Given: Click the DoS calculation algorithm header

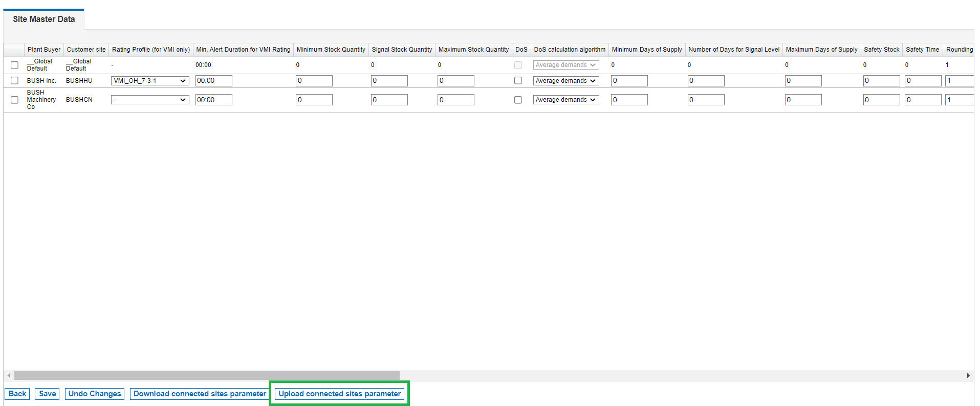Looking at the screenshot, I should [x=570, y=50].
